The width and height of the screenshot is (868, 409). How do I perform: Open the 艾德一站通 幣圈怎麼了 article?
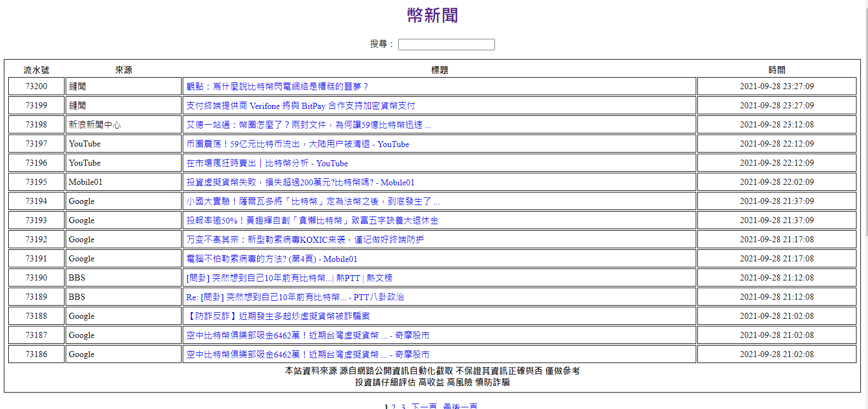click(x=308, y=125)
